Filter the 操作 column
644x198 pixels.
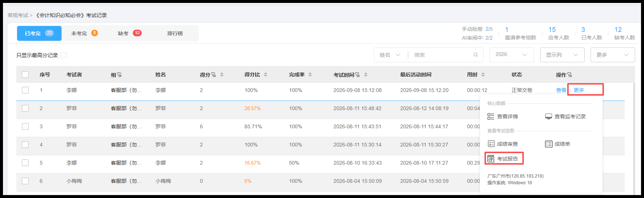click(x=569, y=75)
